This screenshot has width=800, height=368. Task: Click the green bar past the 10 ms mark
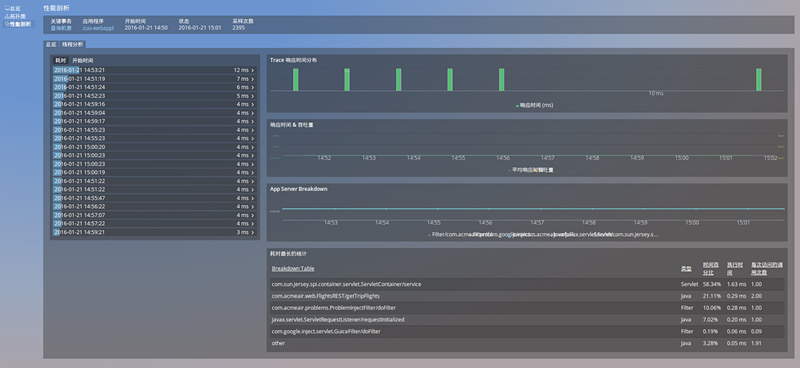(759, 80)
